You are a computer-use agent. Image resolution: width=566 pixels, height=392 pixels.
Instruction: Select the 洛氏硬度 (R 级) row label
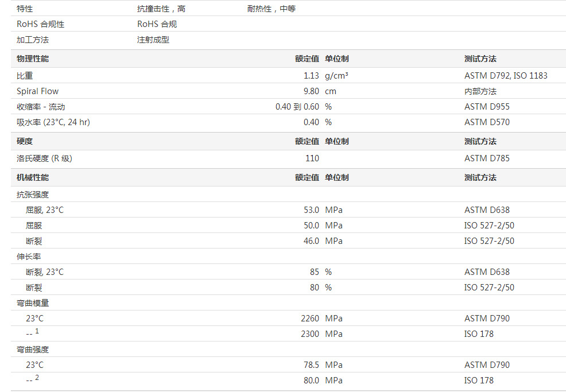click(44, 158)
